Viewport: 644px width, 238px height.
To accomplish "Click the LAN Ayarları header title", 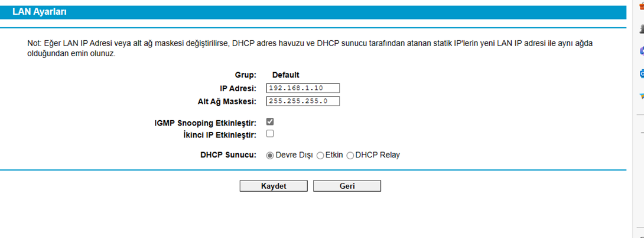I will coord(40,12).
